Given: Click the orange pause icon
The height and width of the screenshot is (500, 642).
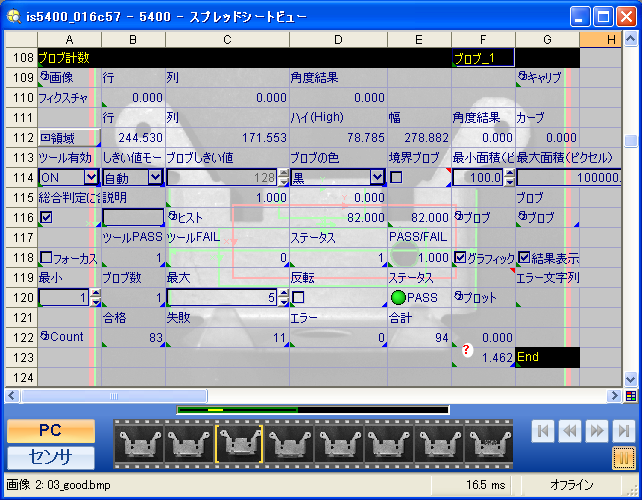Looking at the screenshot, I should pos(624,458).
